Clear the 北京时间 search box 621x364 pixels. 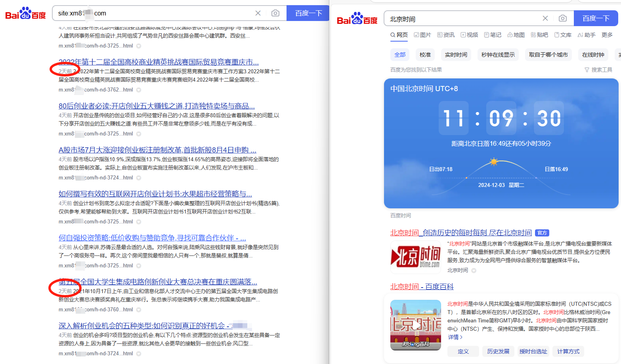[545, 18]
